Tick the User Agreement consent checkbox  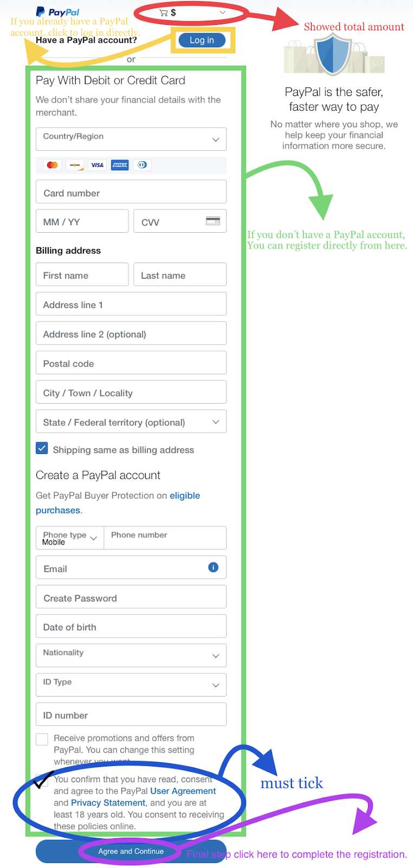pyautogui.click(x=42, y=780)
